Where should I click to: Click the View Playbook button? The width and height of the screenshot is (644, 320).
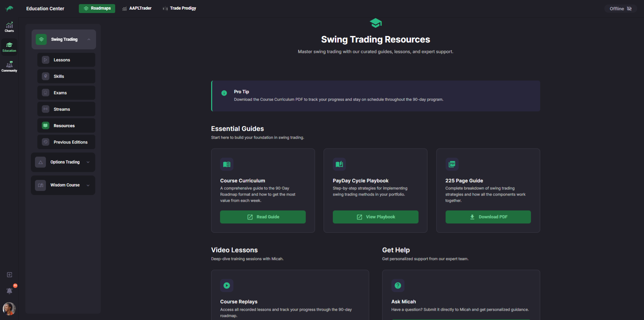coord(375,217)
